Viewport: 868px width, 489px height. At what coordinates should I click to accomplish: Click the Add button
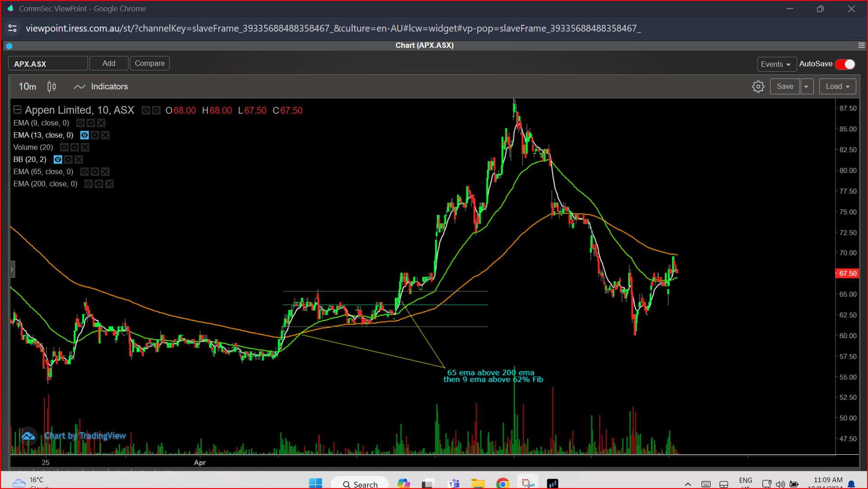point(109,63)
